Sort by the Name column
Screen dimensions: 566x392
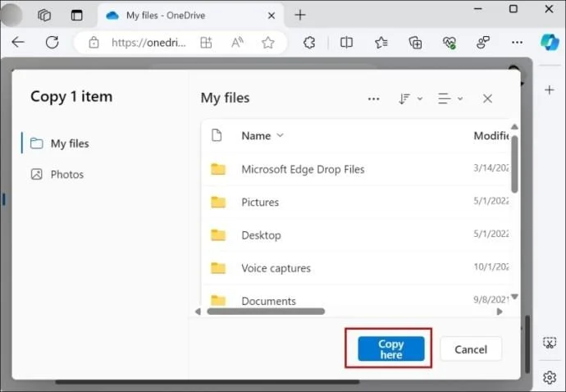click(262, 135)
